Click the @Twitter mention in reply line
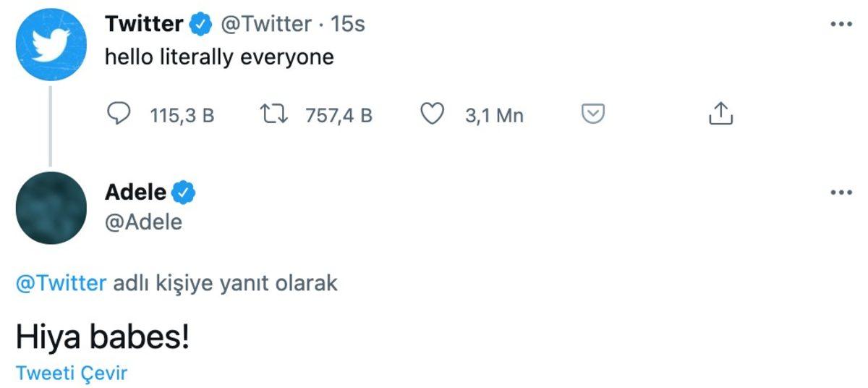The width and height of the screenshot is (868, 388). pos(61,282)
